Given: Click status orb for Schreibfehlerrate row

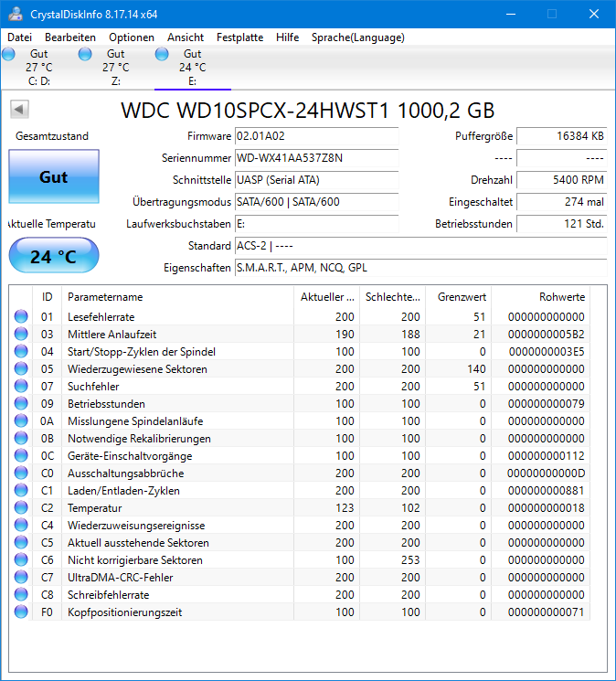Looking at the screenshot, I should [21, 594].
